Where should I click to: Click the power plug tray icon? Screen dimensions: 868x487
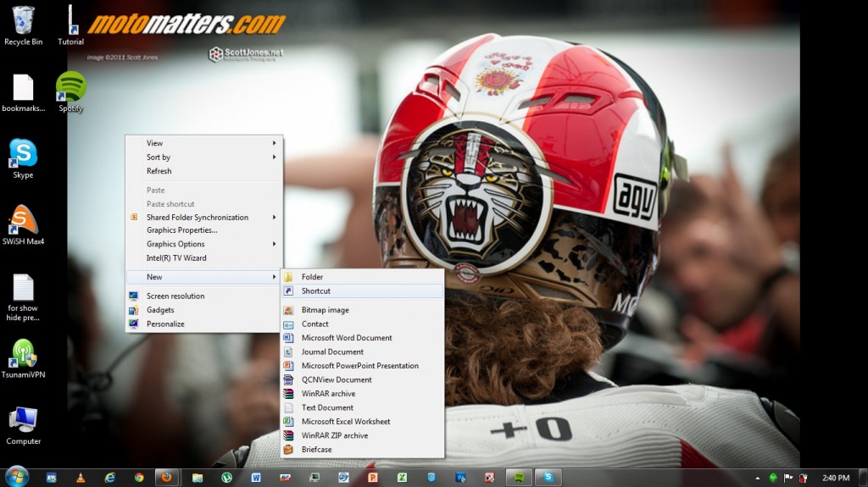tap(804, 478)
